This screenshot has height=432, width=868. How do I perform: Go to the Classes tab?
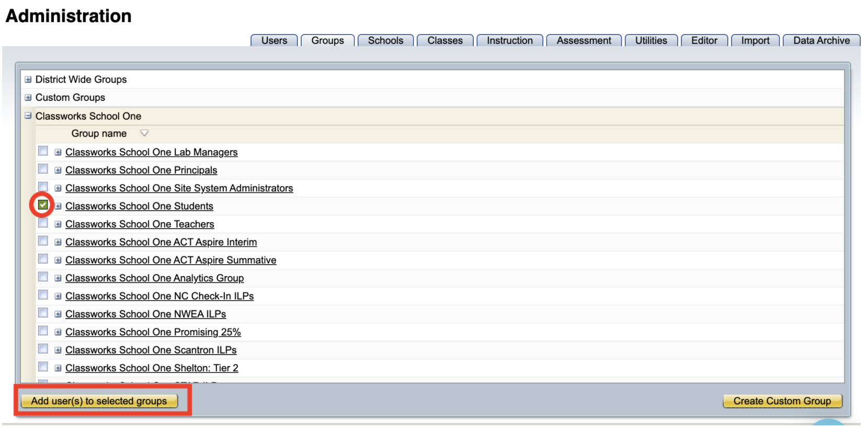pos(445,40)
